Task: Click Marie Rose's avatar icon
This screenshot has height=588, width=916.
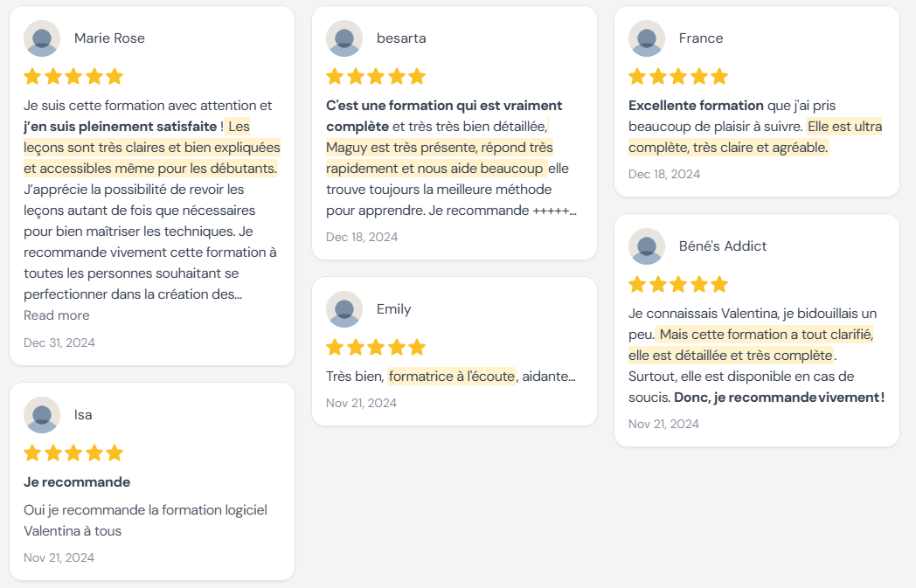Action: pos(42,38)
